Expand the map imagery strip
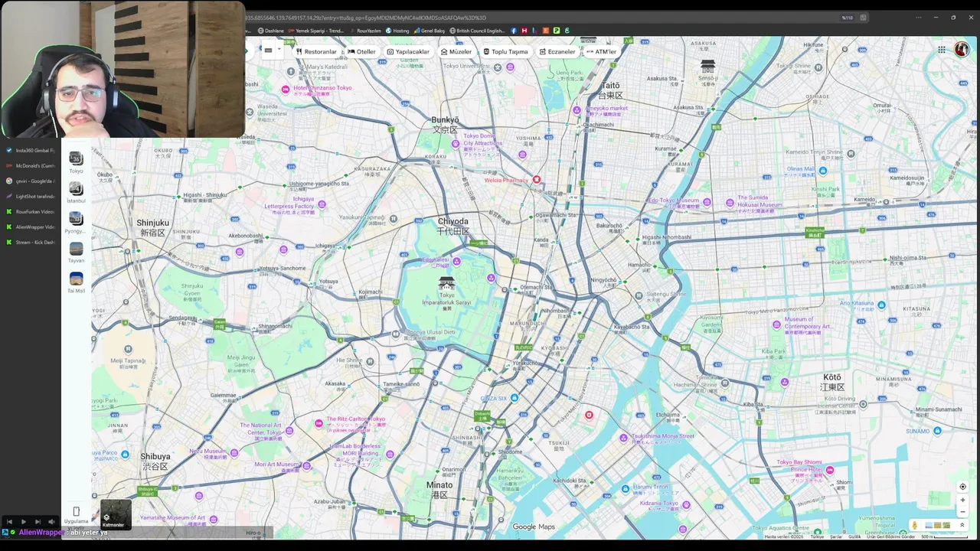980x551 pixels. (x=962, y=526)
